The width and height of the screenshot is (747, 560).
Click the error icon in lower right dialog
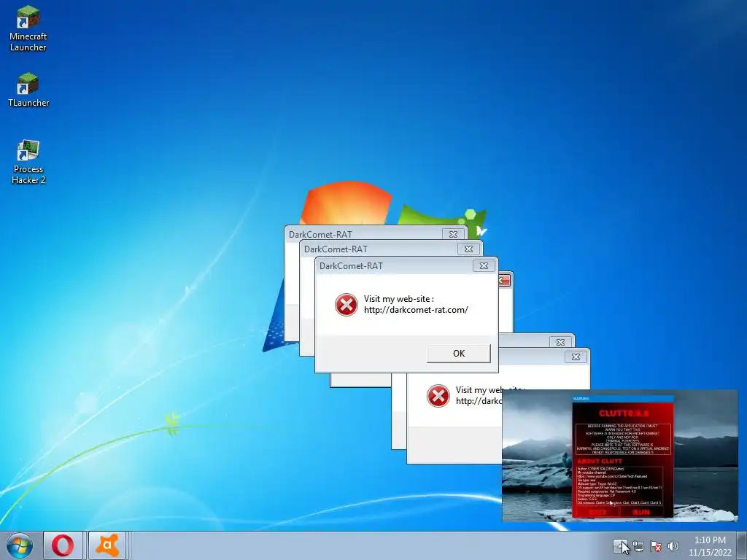click(x=438, y=396)
